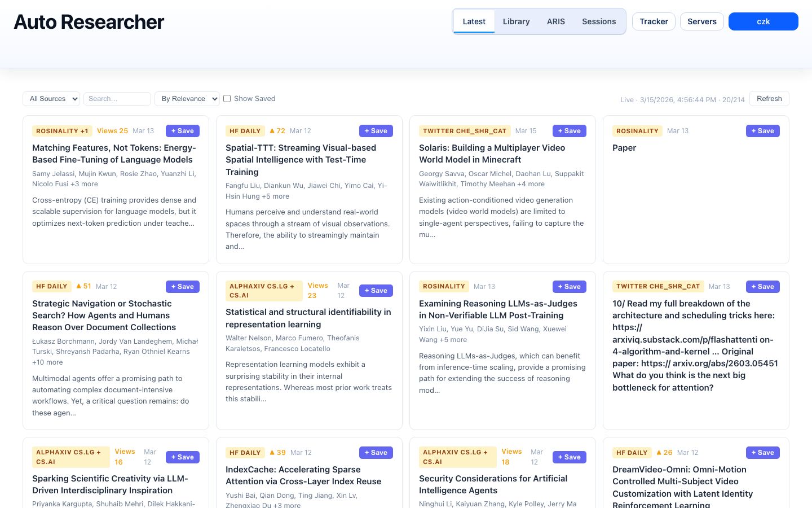Open the By Relevance sort dropdown
The width and height of the screenshot is (812, 508).
187,98
